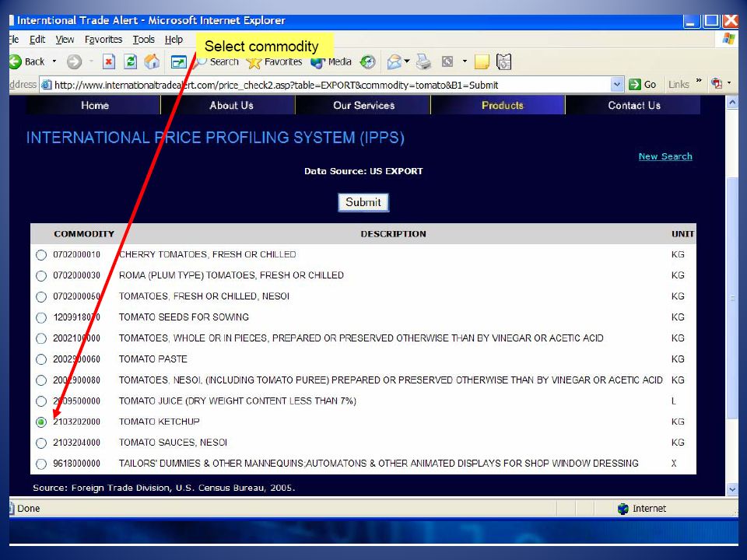Click commodity code '2103204000'

[x=77, y=443]
